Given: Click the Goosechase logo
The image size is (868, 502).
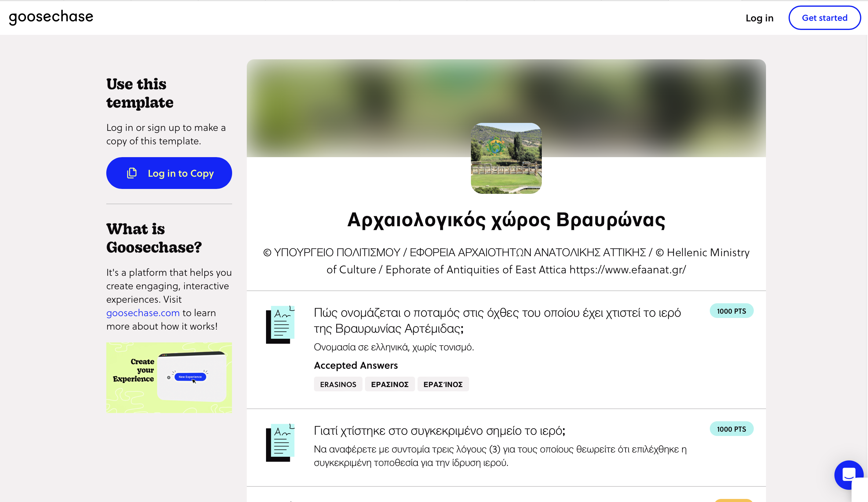Looking at the screenshot, I should pyautogui.click(x=51, y=17).
